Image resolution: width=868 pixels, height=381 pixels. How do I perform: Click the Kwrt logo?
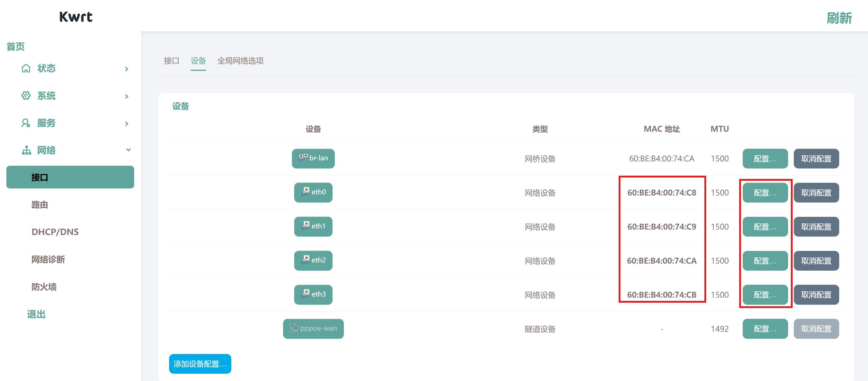[76, 17]
